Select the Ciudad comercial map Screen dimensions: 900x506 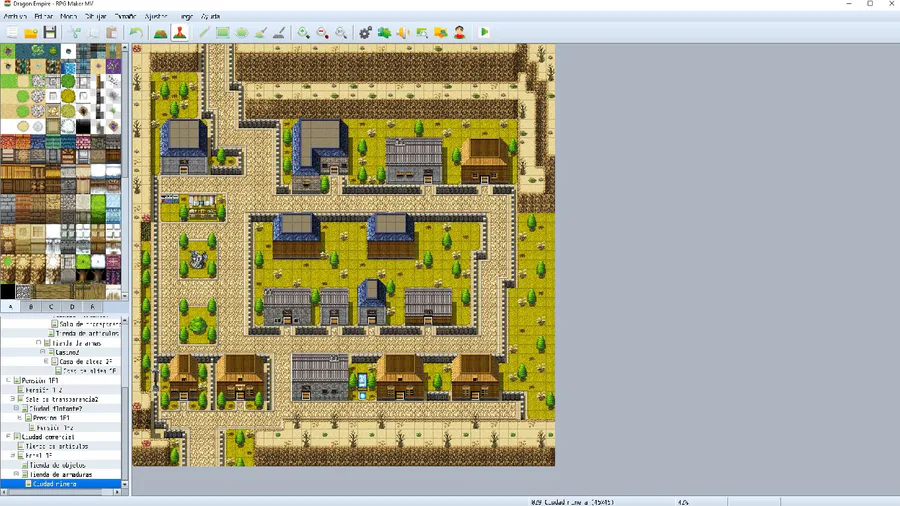(48, 437)
